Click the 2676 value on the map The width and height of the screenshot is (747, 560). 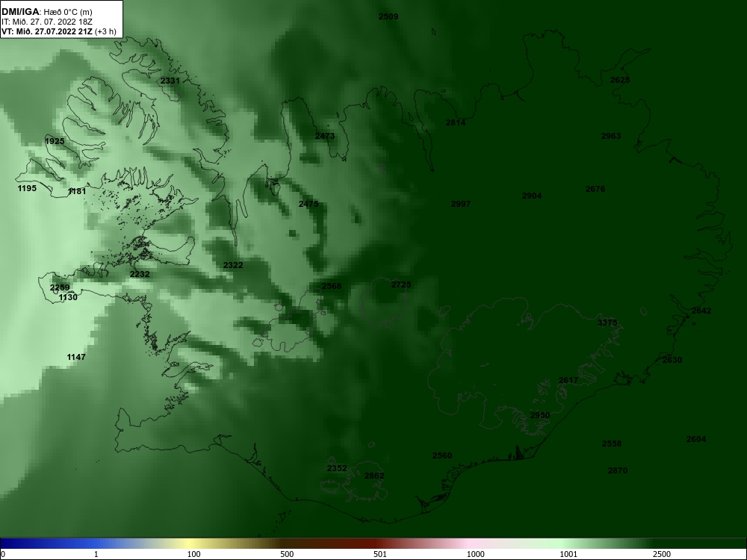tap(595, 190)
